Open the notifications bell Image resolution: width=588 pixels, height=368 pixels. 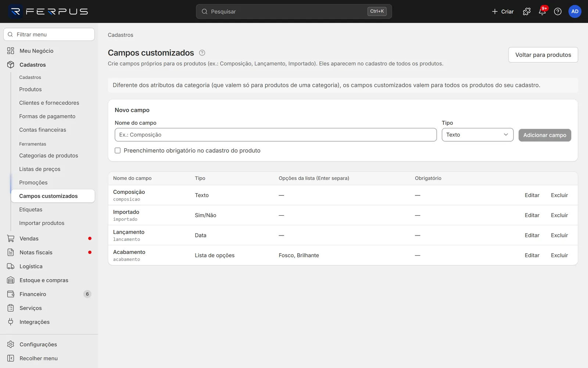(x=542, y=11)
